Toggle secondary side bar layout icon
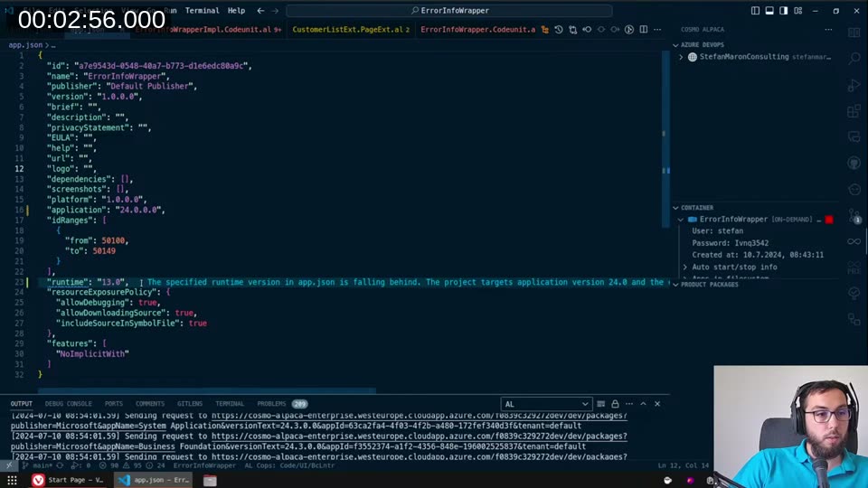The height and width of the screenshot is (488, 868). 783,11
